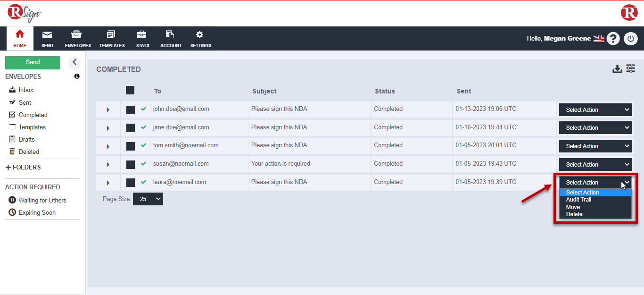
Task: Click the help question mark icon
Action: tap(613, 39)
